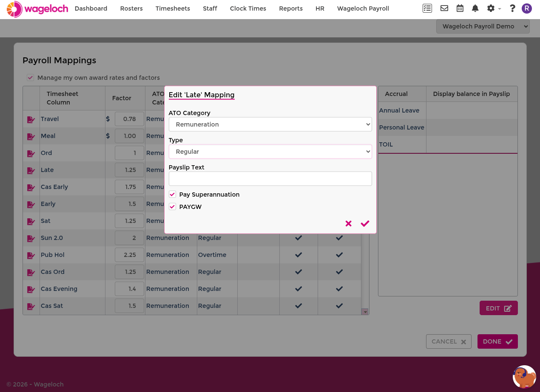
Task: Click the Payslip Text input field
Action: (x=270, y=179)
